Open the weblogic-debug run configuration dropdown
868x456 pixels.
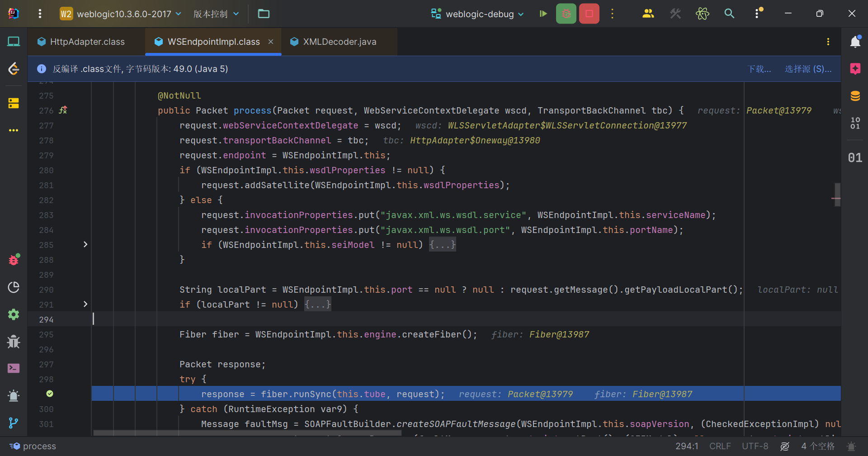pos(477,14)
